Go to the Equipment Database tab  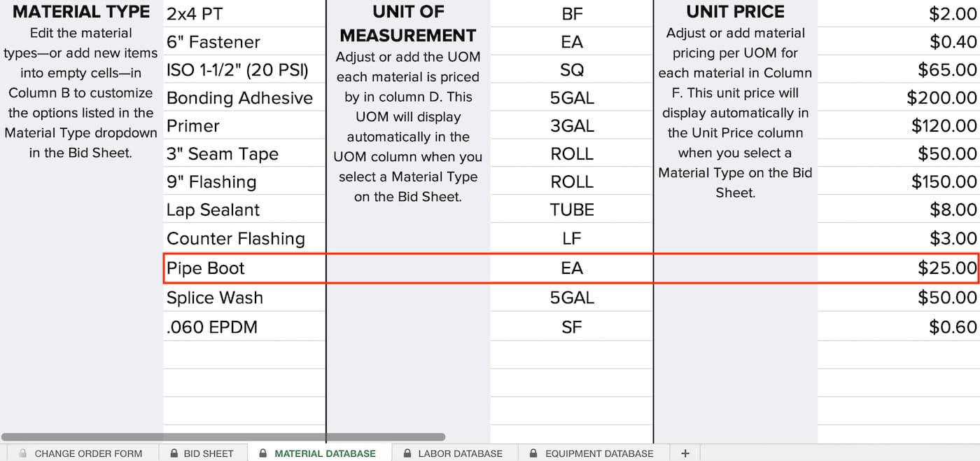[598, 453]
